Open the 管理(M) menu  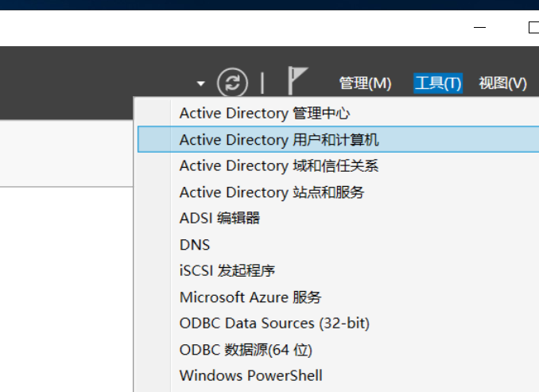pos(365,83)
